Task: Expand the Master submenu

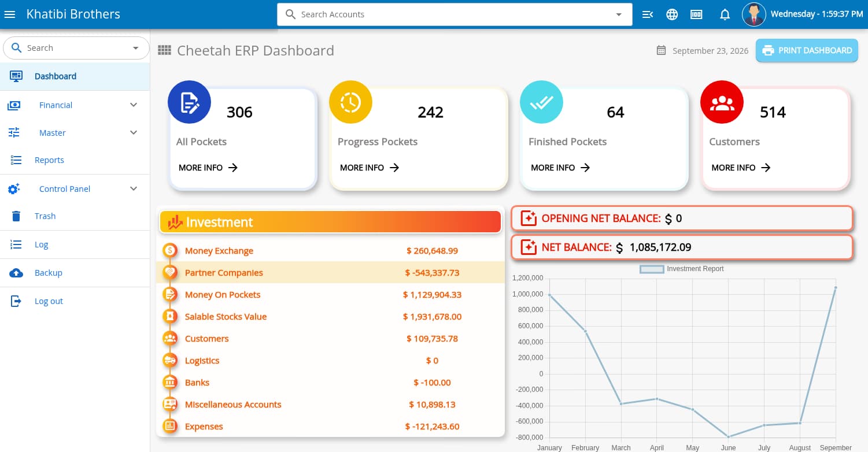Action: 134,133
